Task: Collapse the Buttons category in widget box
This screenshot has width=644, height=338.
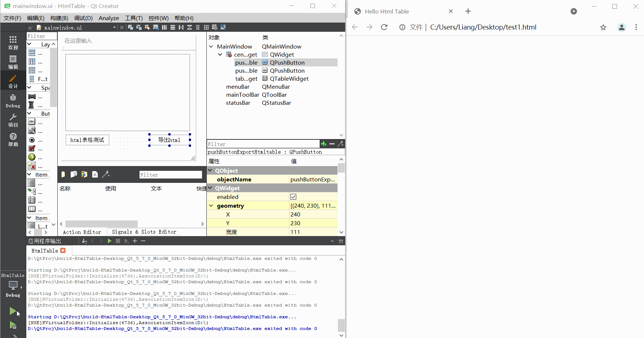Action: 30,114
